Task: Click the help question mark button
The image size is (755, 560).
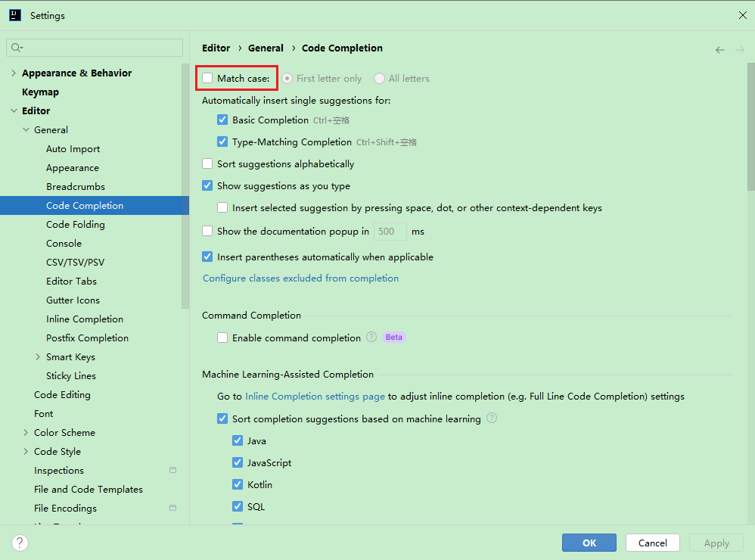Action: click(x=20, y=543)
